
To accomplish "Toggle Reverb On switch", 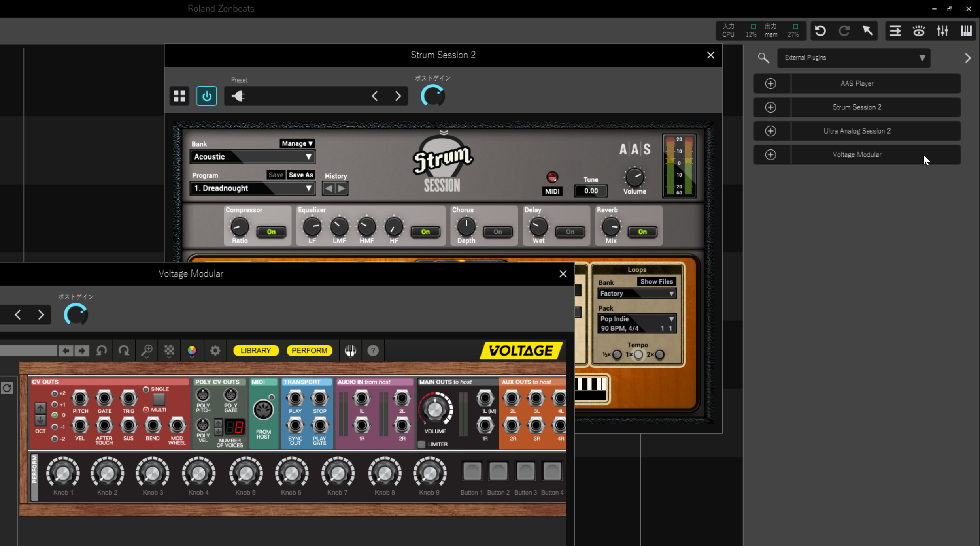I will coord(642,232).
